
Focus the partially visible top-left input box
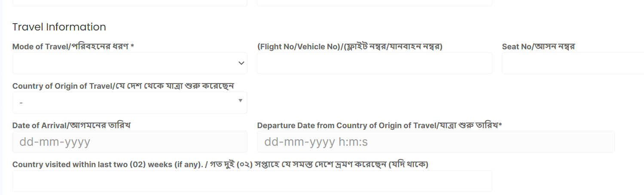tap(130, 3)
